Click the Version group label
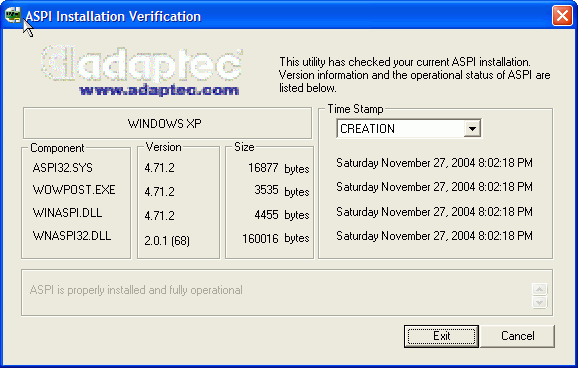This screenshot has height=368, width=578. [x=163, y=147]
